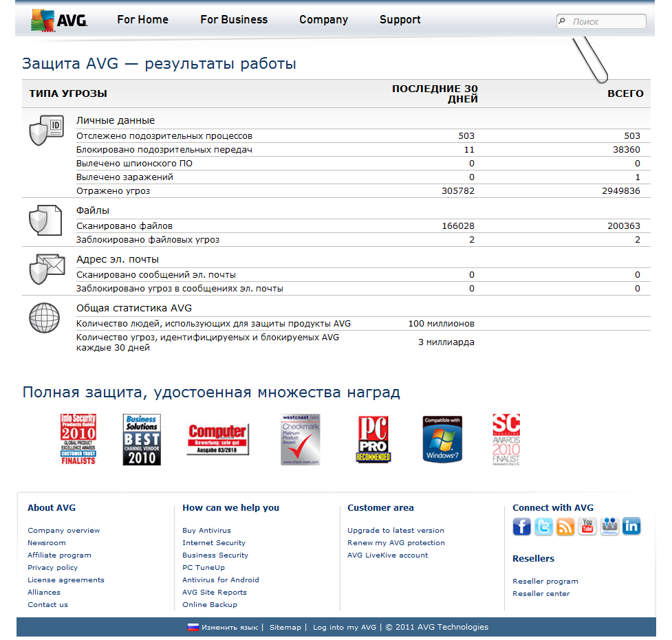The image size is (672, 640).
Task: Click the West Coast Labs Checkmark badge
Action: pyautogui.click(x=301, y=439)
